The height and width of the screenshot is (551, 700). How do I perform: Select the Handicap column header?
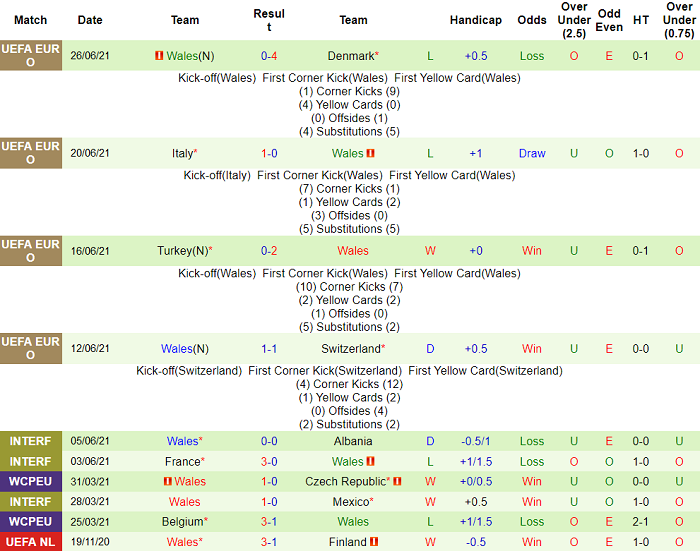tap(475, 20)
